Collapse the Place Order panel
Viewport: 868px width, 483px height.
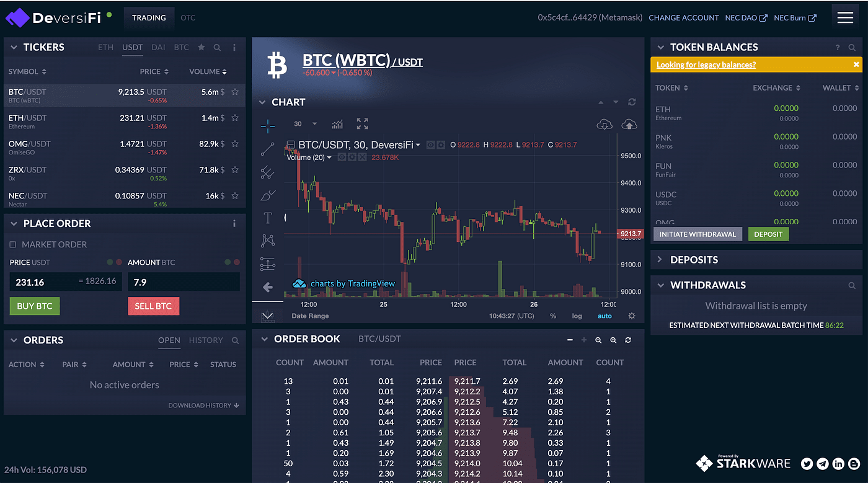coord(13,223)
